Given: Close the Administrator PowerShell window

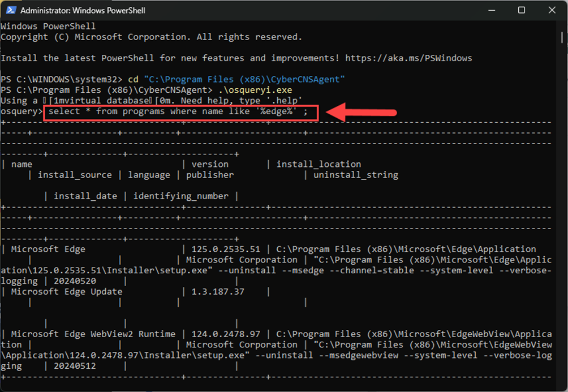Looking at the screenshot, I should (x=552, y=10).
